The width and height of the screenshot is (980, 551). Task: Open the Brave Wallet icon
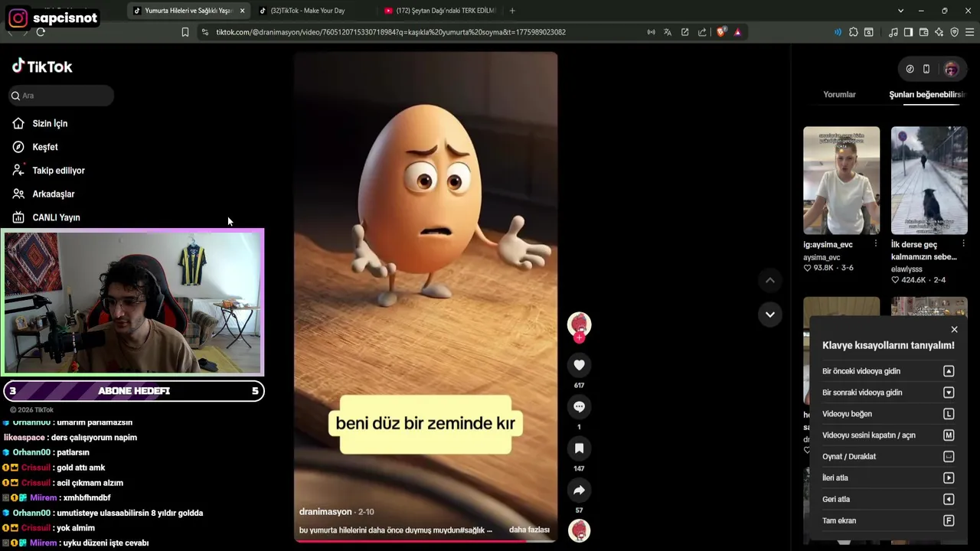tap(923, 32)
